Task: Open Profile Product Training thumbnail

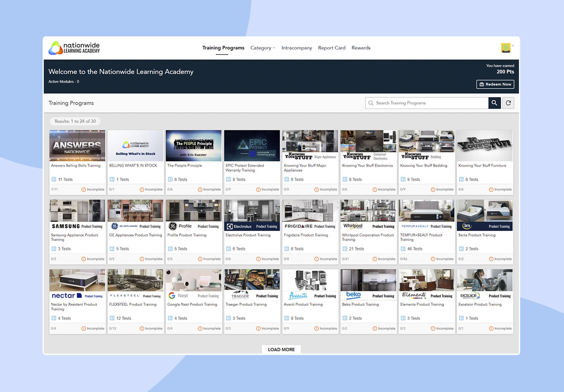Action: [194, 215]
